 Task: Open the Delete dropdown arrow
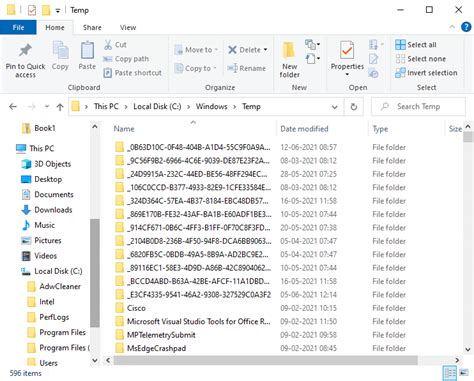coord(266,50)
